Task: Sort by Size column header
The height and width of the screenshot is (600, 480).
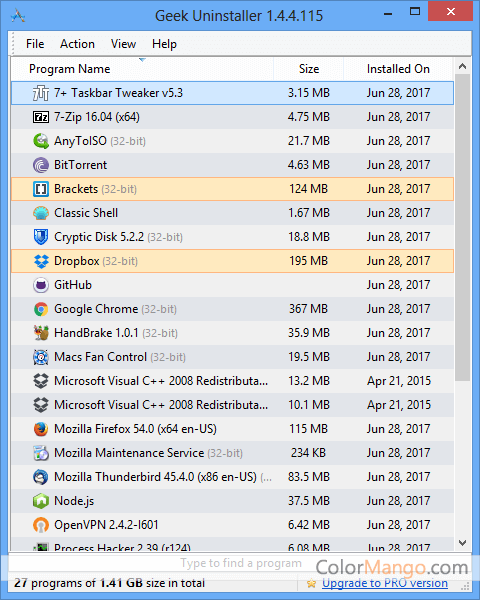Action: point(309,69)
